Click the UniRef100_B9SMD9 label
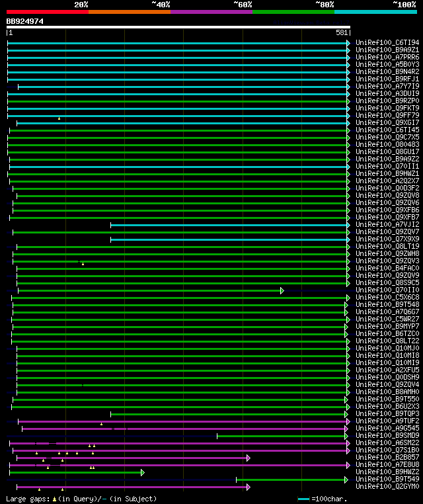423x504 pixels. tap(387, 436)
